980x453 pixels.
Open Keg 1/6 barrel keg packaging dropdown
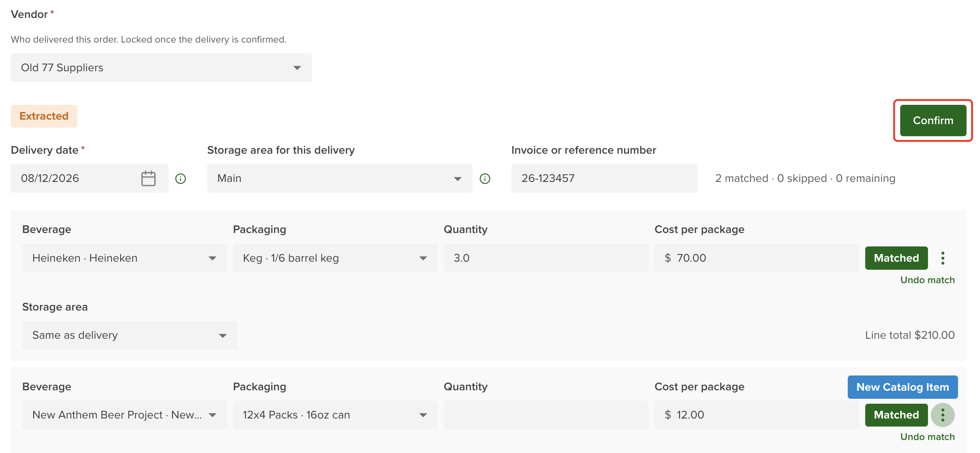click(335, 258)
